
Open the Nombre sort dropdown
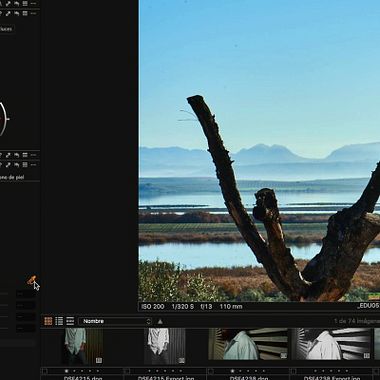[x=115, y=321]
